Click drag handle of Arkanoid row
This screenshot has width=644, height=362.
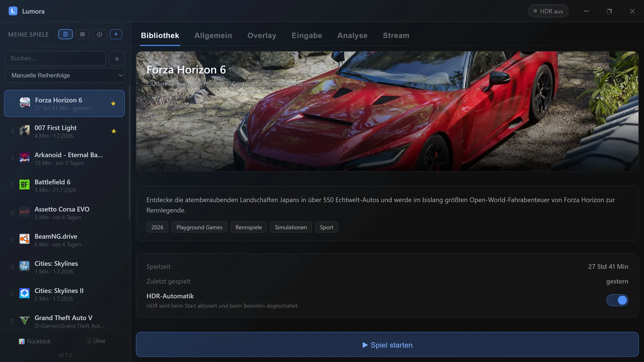point(12,158)
